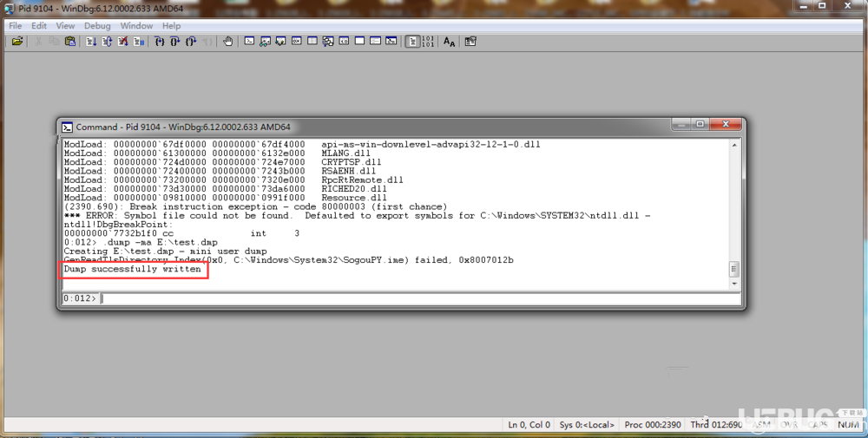Toggle Source Mode Off binary icon

[428, 42]
